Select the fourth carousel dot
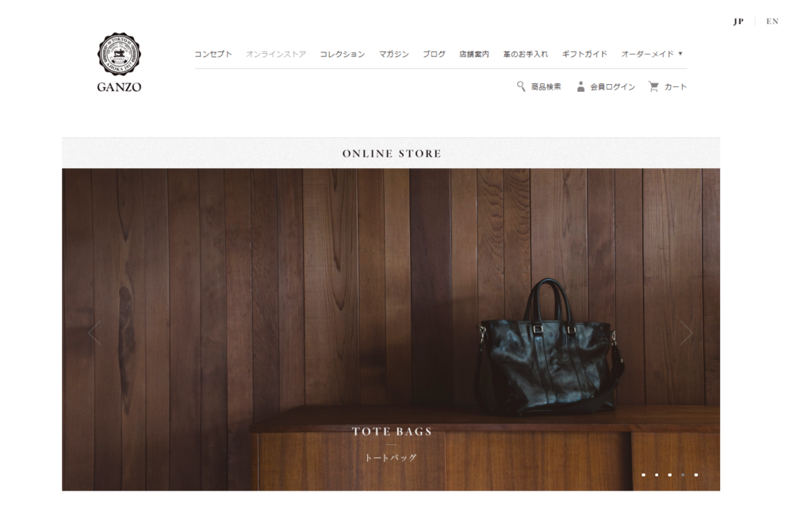 click(683, 474)
